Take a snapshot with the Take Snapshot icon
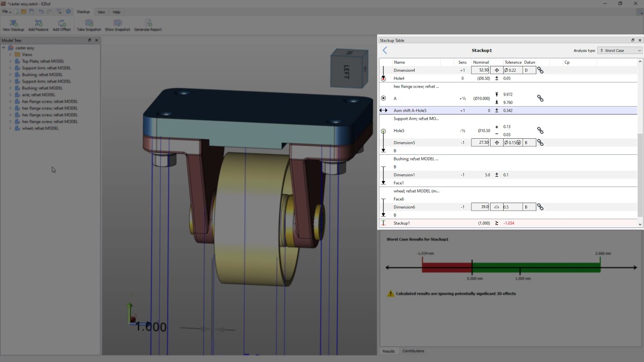Image resolution: width=644 pixels, height=362 pixels. click(x=89, y=24)
